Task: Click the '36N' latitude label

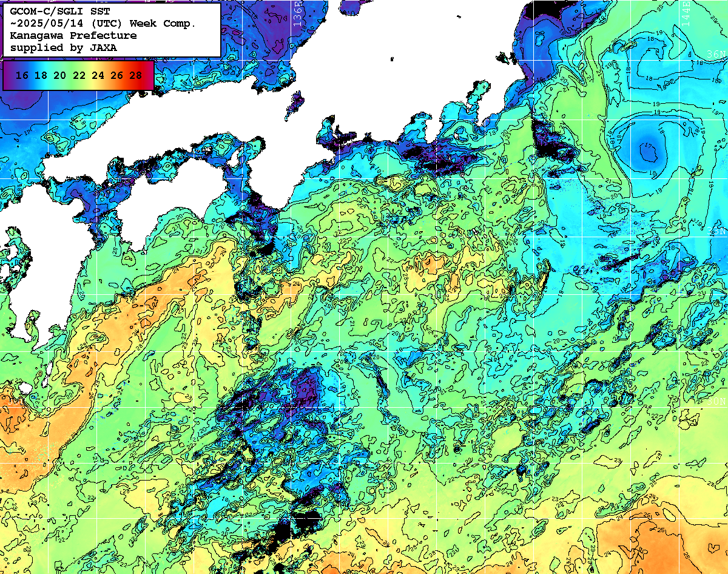Action: point(716,55)
